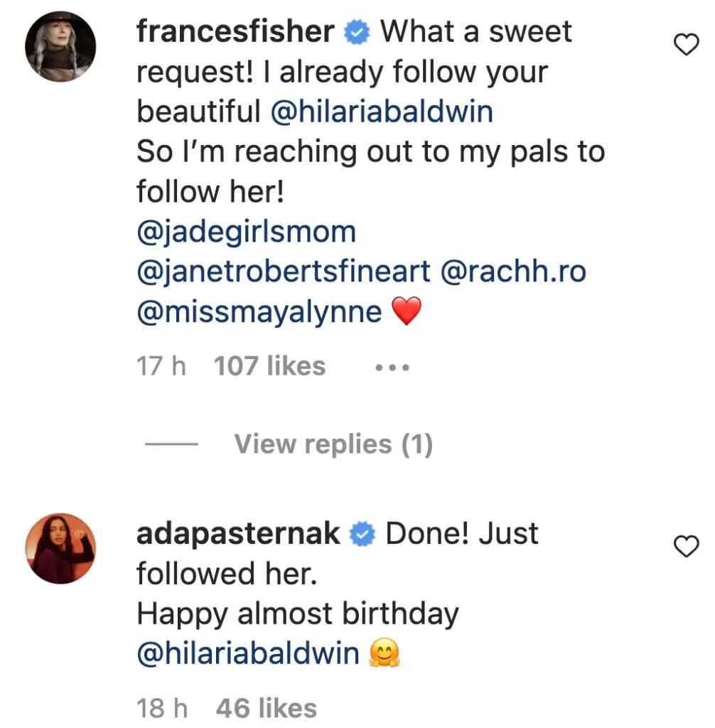Click the 18 h timestamp

161,708
